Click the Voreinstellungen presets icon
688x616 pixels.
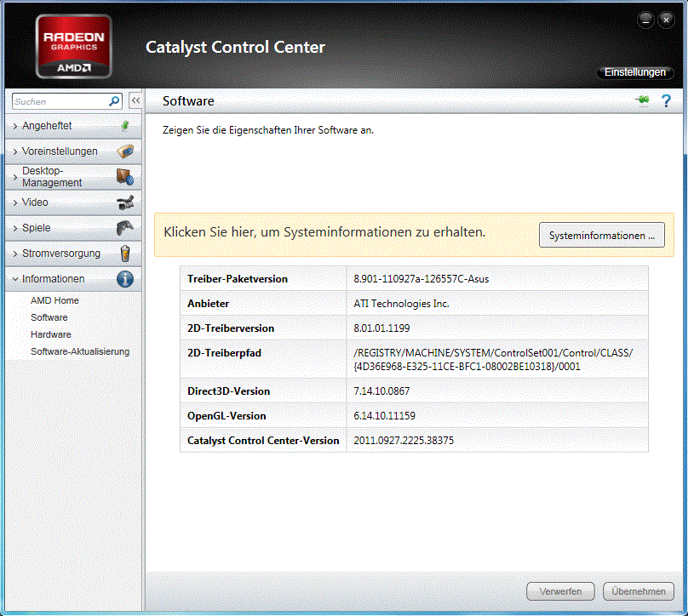tap(125, 151)
